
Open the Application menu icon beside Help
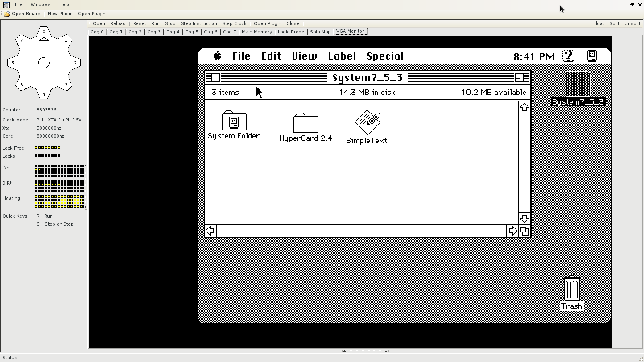pos(592,56)
